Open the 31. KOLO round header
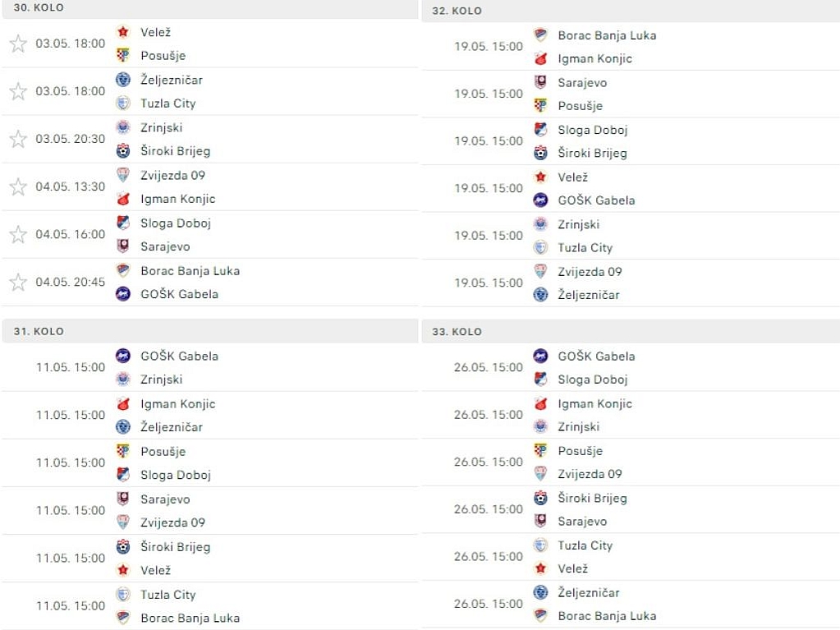Viewport: 840px width, 630px height. click(210, 331)
